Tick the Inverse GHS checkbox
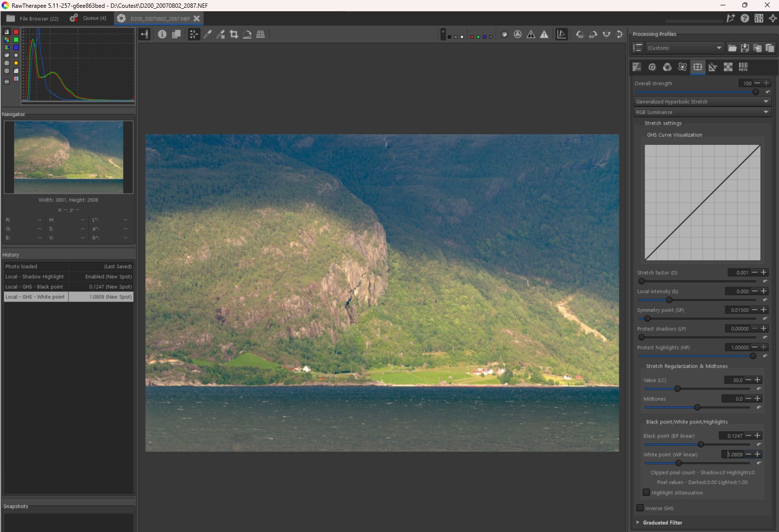The height and width of the screenshot is (532, 779). (x=640, y=508)
